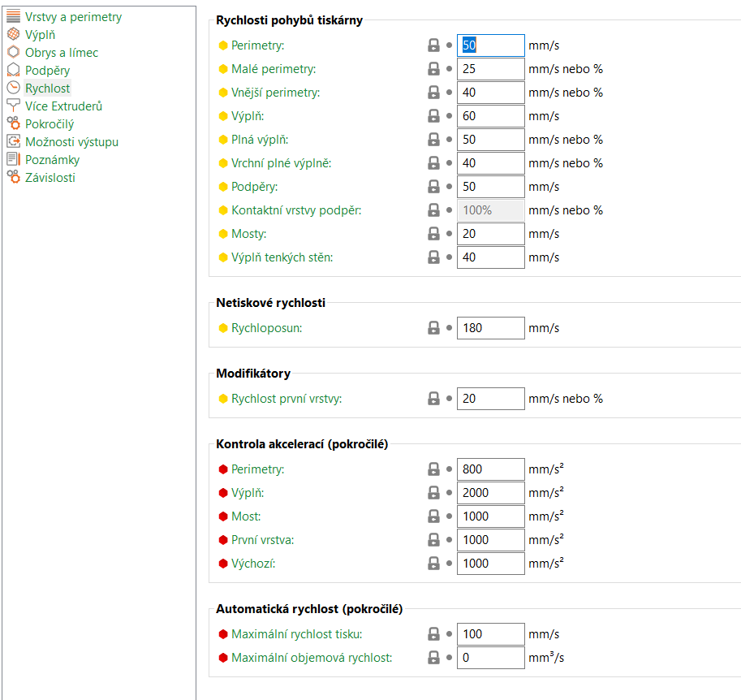Click the lock icon next to Rychloposun
The image size is (741, 700).
(x=433, y=328)
